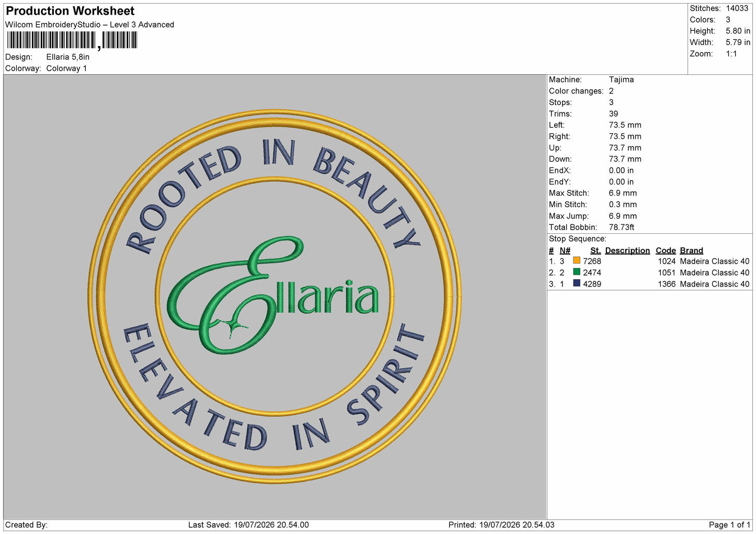Click the 'Colorway 1' value

point(66,69)
